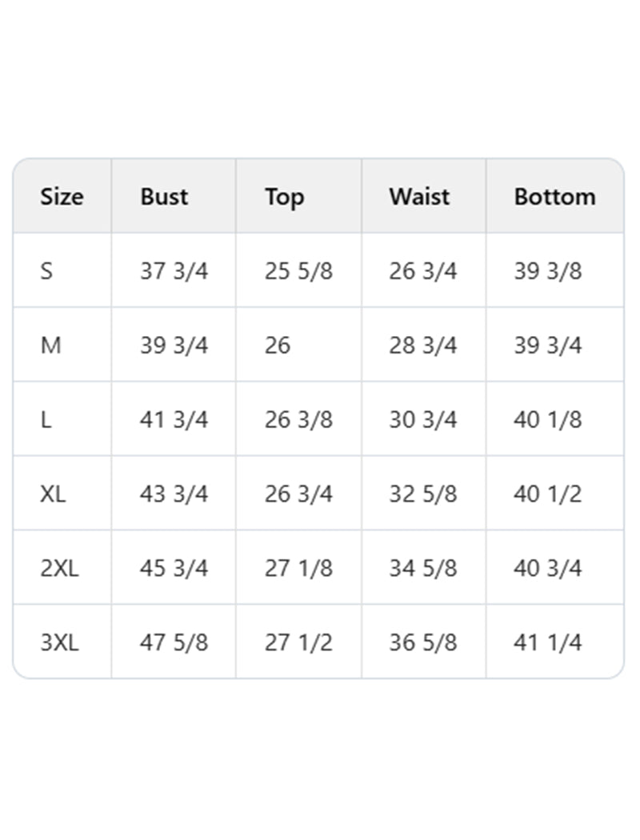Image resolution: width=640 pixels, height=840 pixels.
Task: Click the Size column header
Action: [x=62, y=197]
